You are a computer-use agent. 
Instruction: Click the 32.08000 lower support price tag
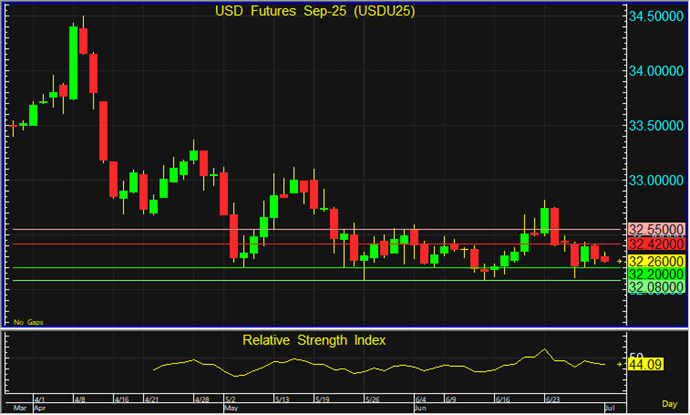(x=656, y=289)
